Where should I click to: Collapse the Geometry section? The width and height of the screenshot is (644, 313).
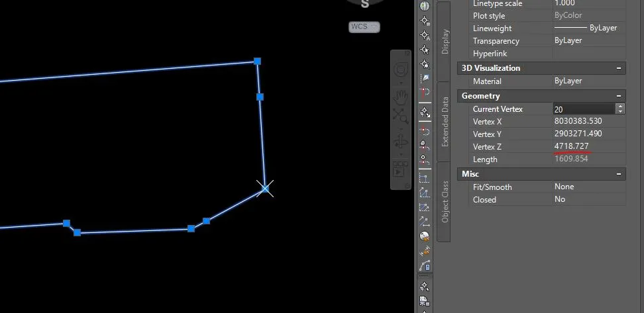(x=619, y=96)
